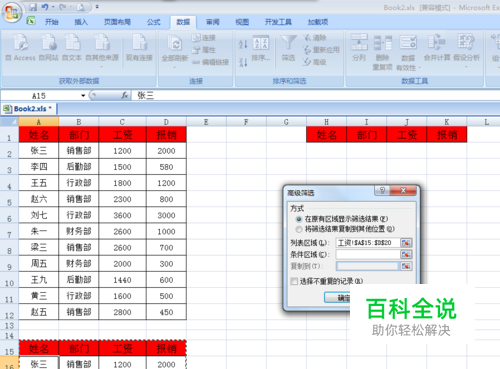Open Consolidate (合并计算)
500x369 pixels.
click(437, 47)
